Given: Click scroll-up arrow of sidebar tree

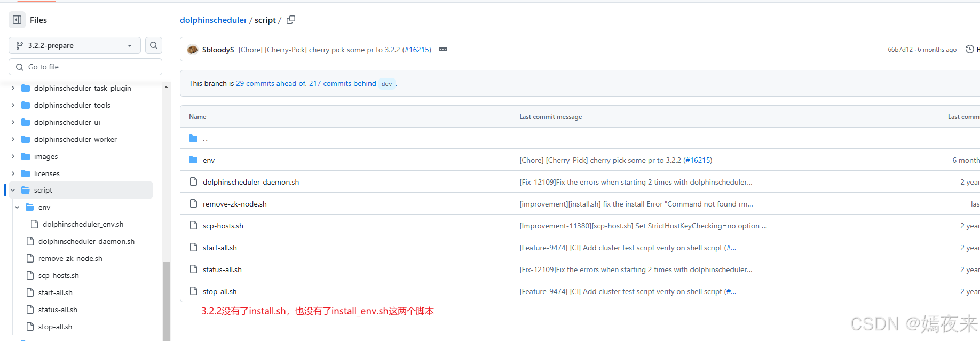Looking at the screenshot, I should (167, 87).
